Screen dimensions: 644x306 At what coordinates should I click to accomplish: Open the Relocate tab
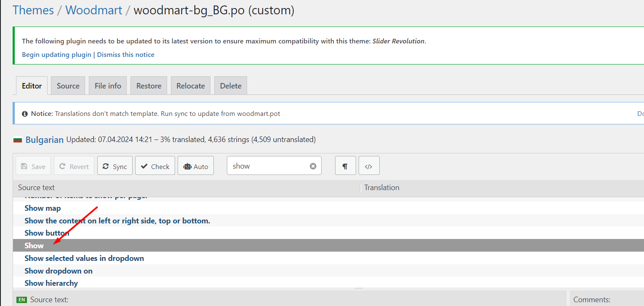point(191,86)
